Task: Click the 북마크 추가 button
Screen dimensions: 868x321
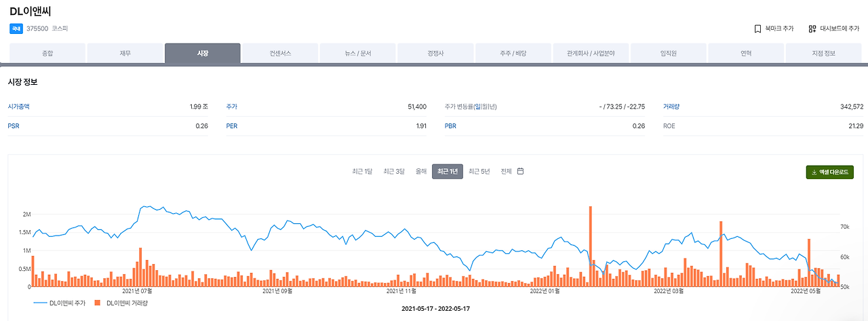Action: 774,29
